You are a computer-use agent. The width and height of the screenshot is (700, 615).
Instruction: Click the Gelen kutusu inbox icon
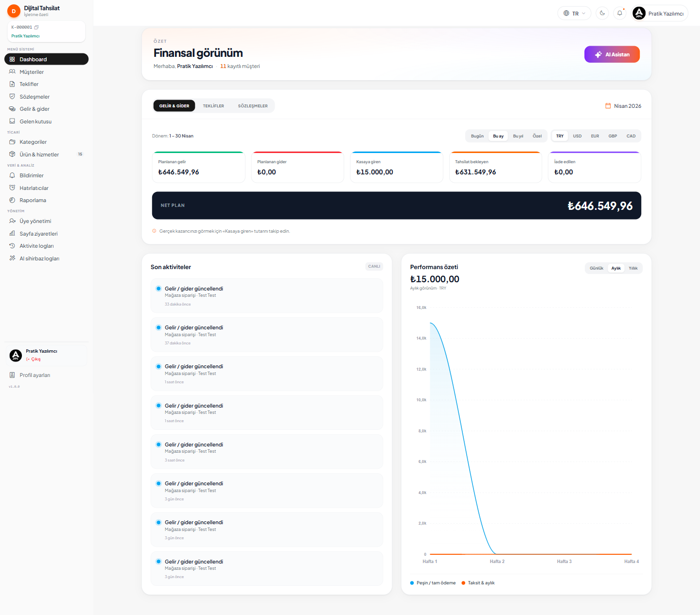click(12, 121)
